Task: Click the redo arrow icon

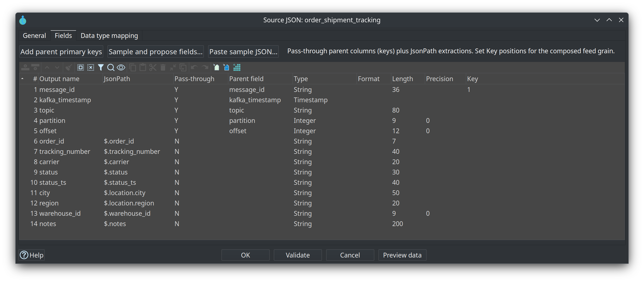Action: (205, 67)
